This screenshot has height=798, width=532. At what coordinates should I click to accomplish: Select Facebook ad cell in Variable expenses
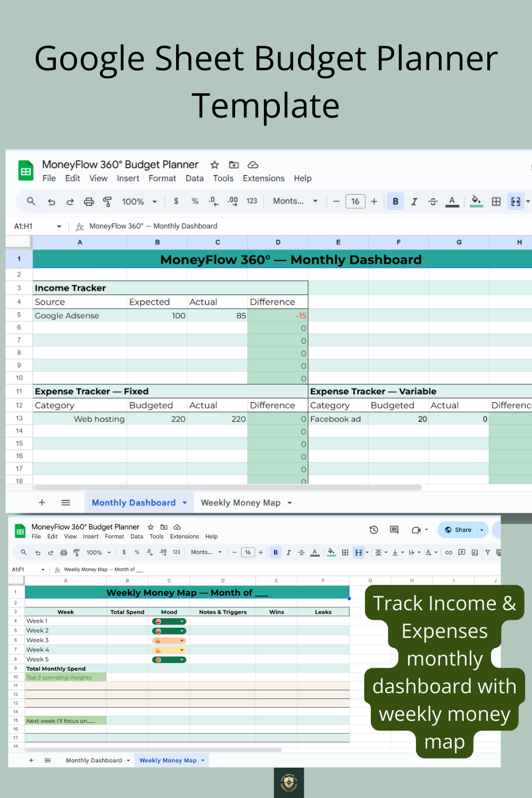coord(338,419)
